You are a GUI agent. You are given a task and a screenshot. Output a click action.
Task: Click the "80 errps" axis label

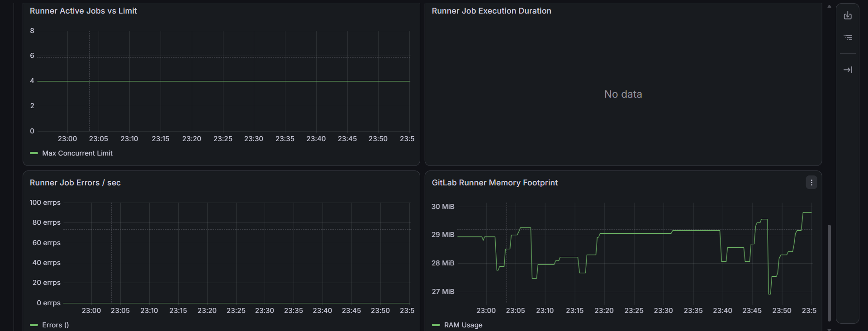tap(47, 222)
